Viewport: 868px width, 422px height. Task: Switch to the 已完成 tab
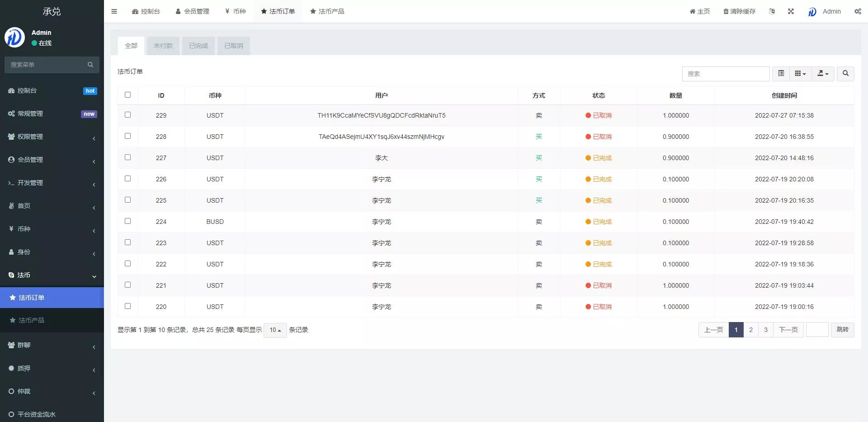click(x=198, y=46)
